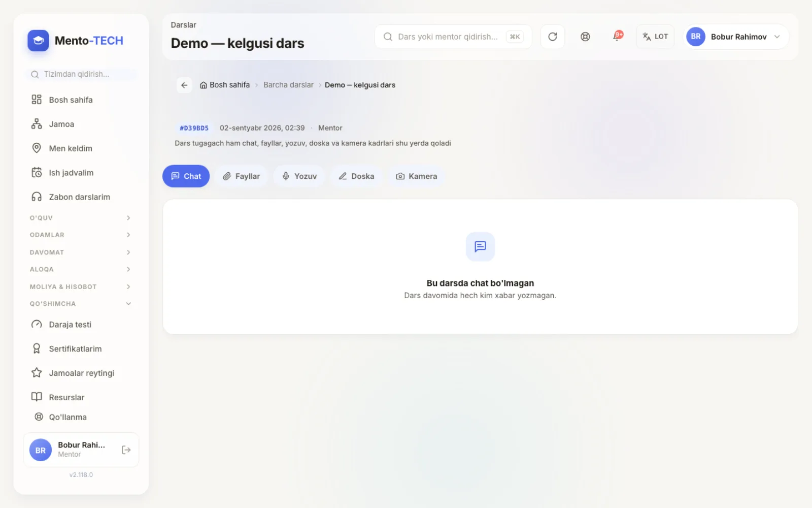
Task: Go to Bosh sahifa breadcrumb link
Action: (x=224, y=85)
